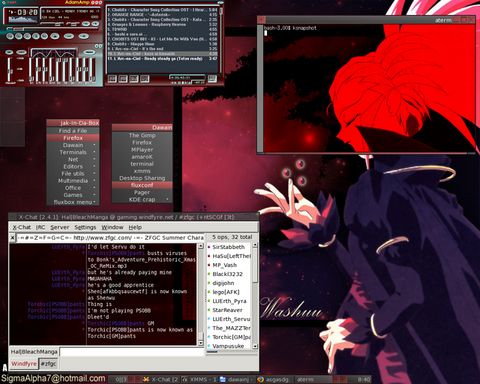Switch to the #zfgc channel tab
Image resolution: width=480 pixels, height=384 pixels.
48,364
